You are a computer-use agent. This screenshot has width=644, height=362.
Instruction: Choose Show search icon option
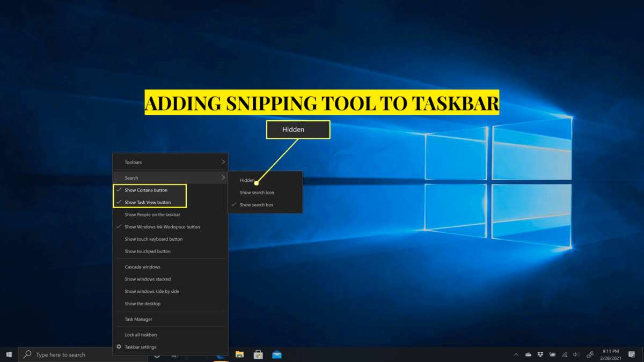pyautogui.click(x=265, y=193)
